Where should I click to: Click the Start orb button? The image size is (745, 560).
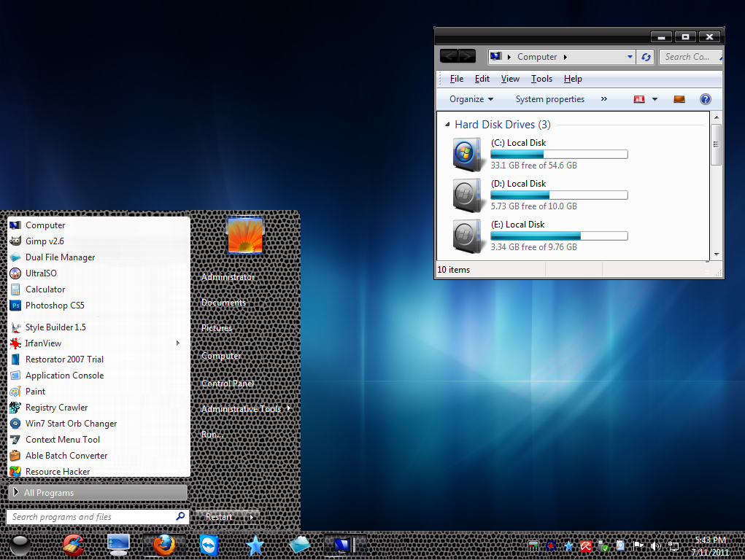click(21, 545)
